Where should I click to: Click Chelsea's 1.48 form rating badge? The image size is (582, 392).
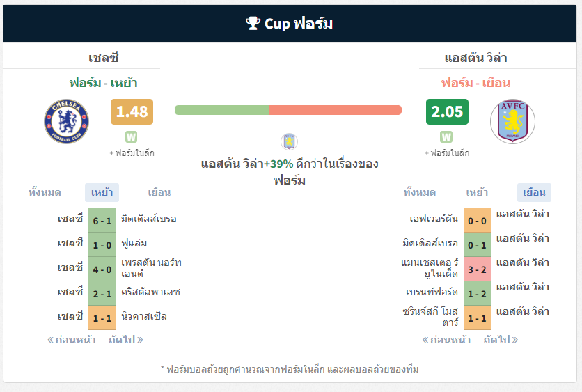pyautogui.click(x=132, y=111)
